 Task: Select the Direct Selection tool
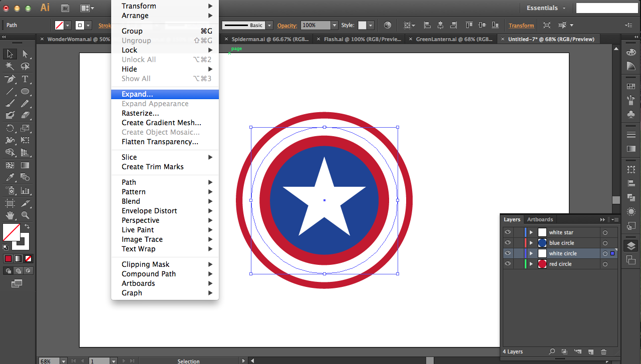[25, 54]
